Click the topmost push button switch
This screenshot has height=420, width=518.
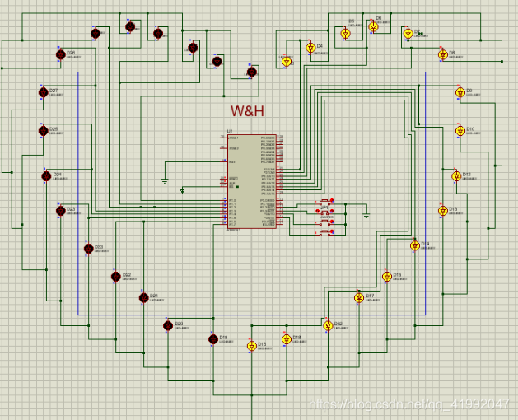[x=324, y=201]
